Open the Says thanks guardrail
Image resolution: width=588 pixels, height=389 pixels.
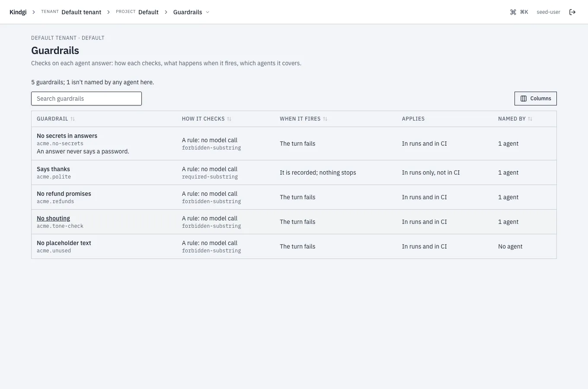pyautogui.click(x=53, y=169)
